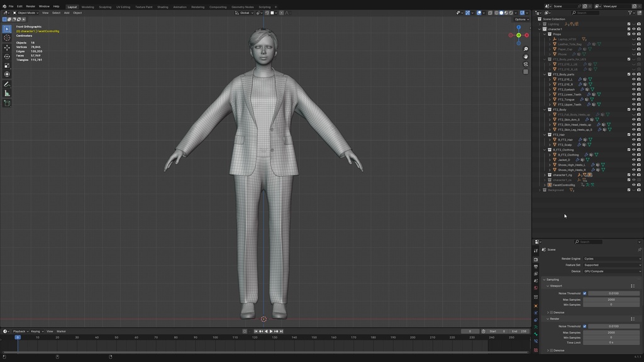Open the Render menu in the top menu bar
Screen dimensions: 644x362
tap(30, 6)
